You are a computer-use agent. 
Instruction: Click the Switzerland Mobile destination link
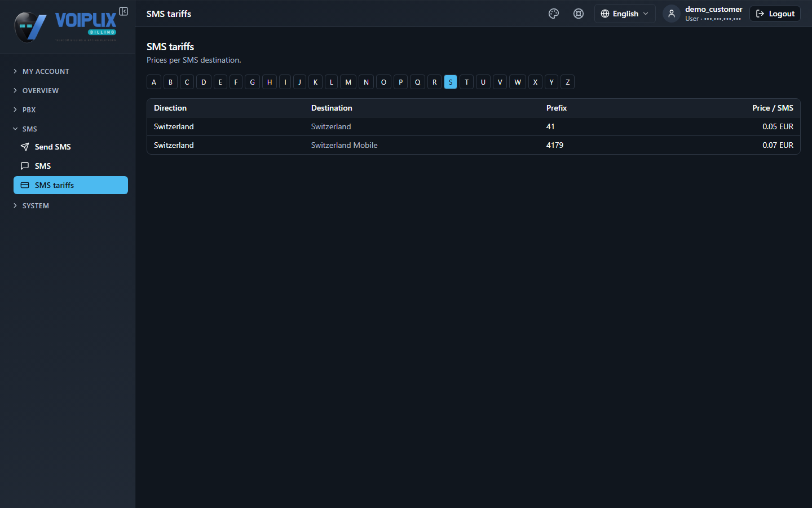(344, 145)
